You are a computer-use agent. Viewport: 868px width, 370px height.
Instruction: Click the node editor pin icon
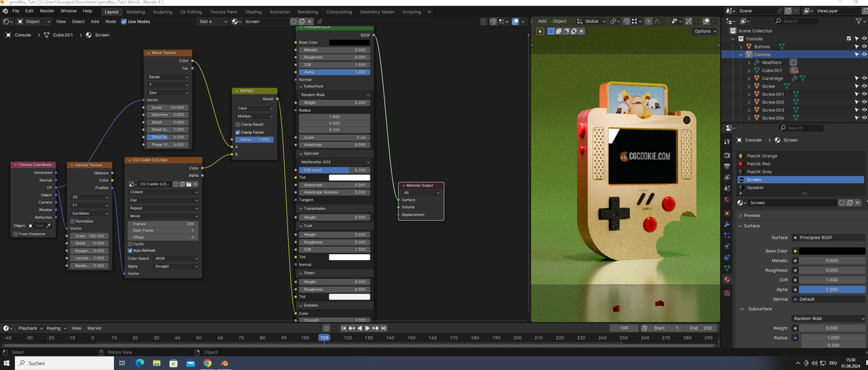pos(319,22)
